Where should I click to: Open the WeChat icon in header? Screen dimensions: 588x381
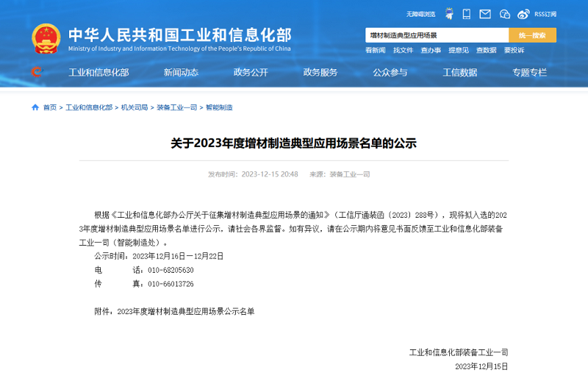pos(504,14)
